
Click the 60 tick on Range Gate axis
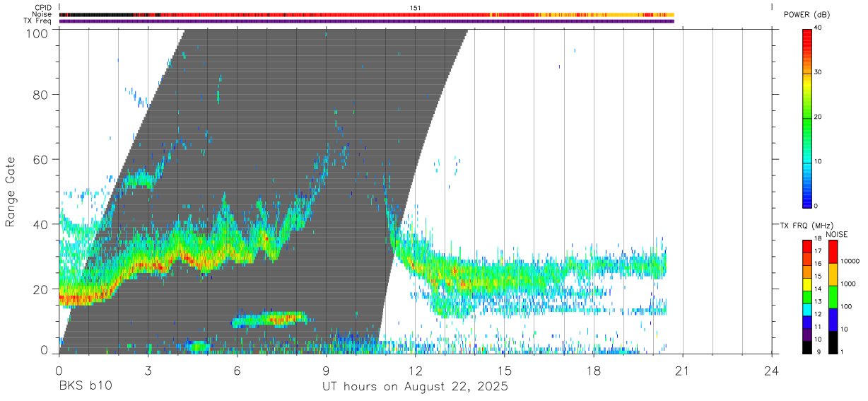pyautogui.click(x=41, y=159)
